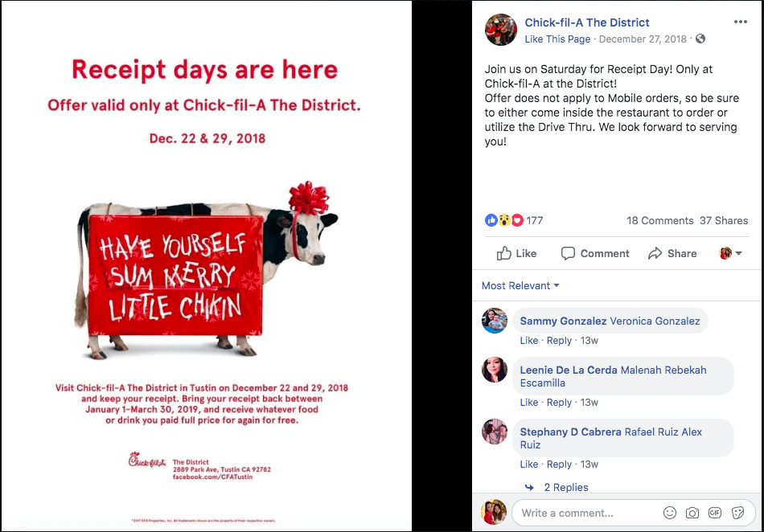This screenshot has width=764, height=532.
Task: Open the profile switcher dropdown beside Share
Action: point(730,253)
